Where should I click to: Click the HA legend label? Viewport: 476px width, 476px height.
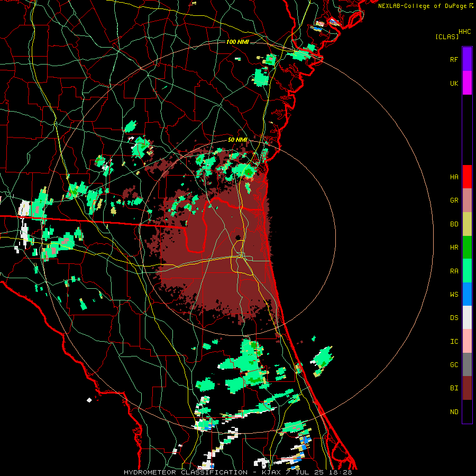(x=454, y=177)
